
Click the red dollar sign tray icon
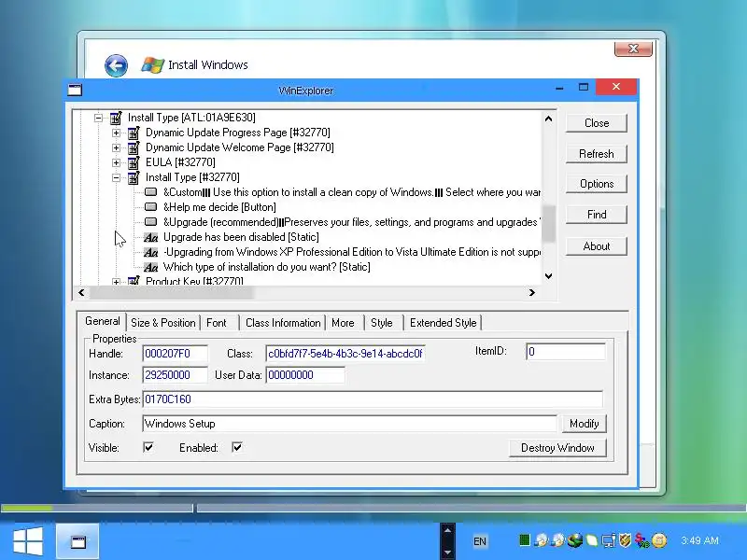641,541
